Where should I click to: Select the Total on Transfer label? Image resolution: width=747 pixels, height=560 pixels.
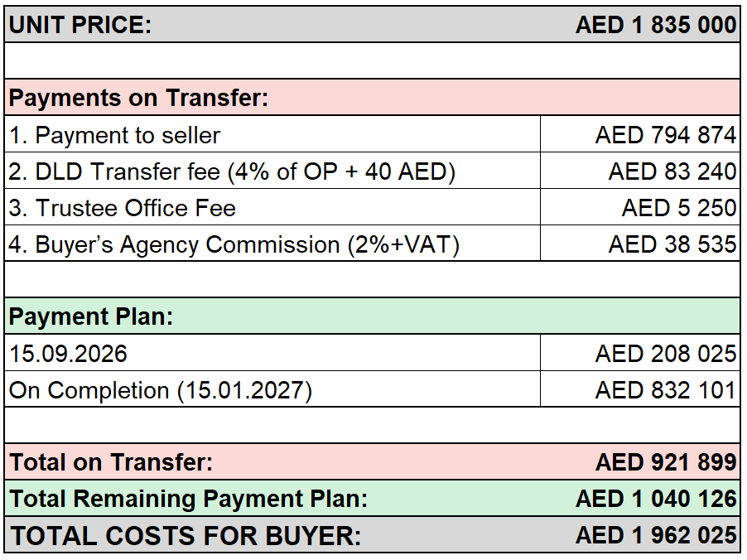(x=111, y=462)
